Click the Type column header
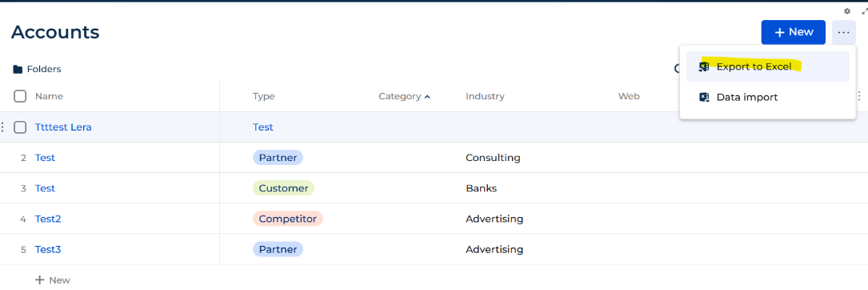The image size is (868, 290). (x=263, y=96)
